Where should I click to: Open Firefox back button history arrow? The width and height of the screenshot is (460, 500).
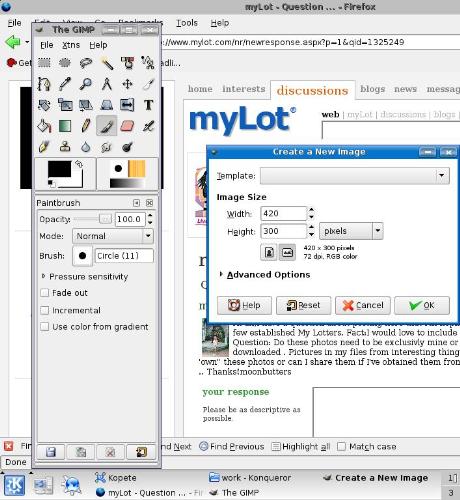(x=27, y=42)
